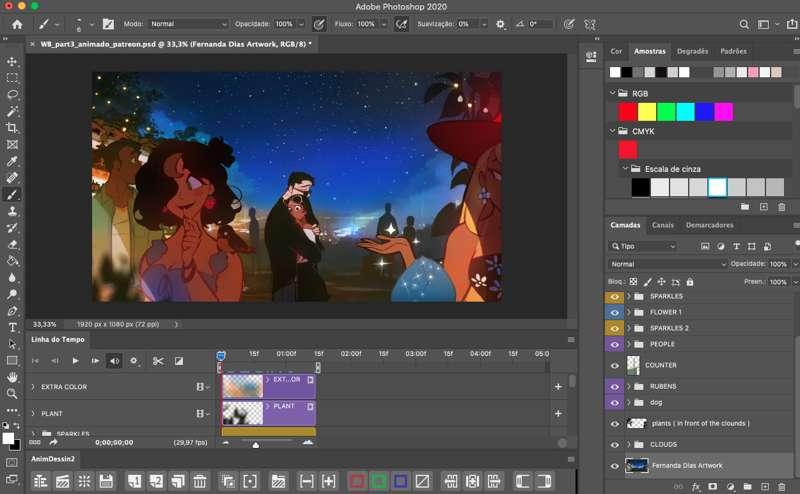Switch to the Demarcadores tab

click(709, 225)
